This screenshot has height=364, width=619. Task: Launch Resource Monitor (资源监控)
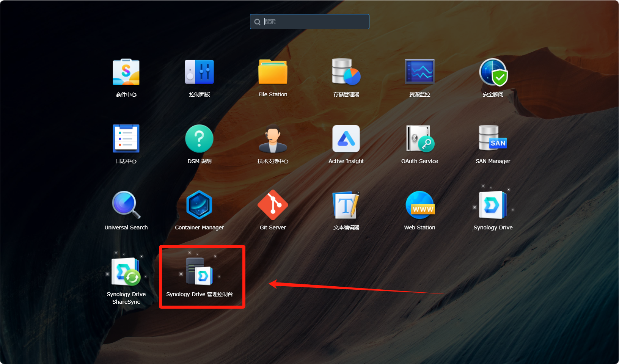419,72
